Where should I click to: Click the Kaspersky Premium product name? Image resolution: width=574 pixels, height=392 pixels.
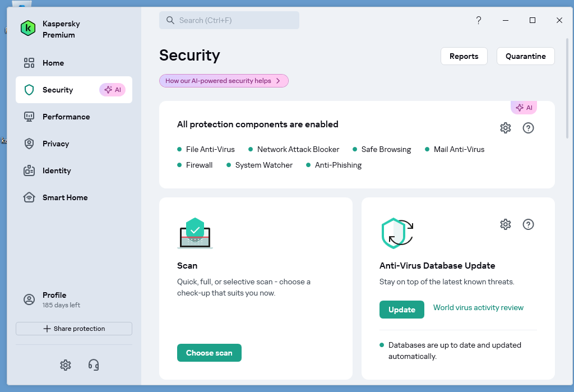[61, 29]
